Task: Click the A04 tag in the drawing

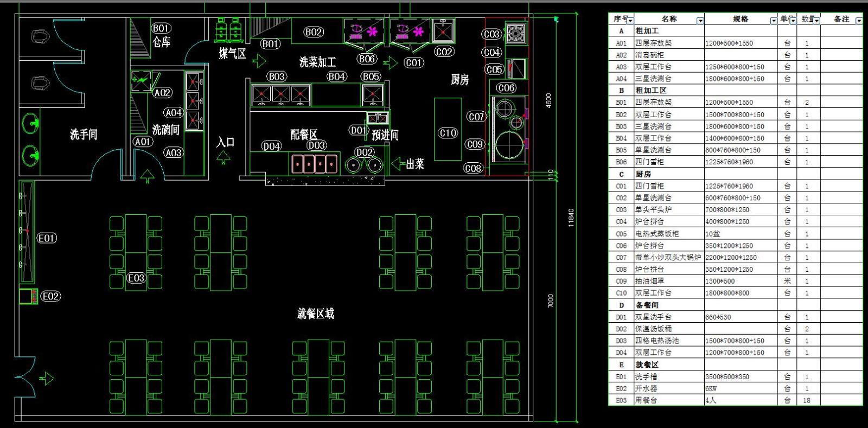Action: pyautogui.click(x=174, y=113)
